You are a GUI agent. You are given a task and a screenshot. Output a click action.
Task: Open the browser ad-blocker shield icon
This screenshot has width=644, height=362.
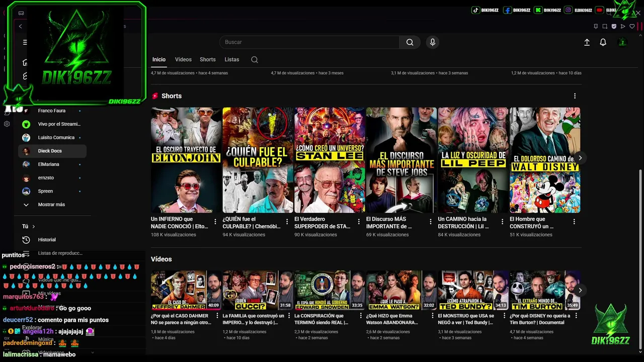tap(614, 26)
